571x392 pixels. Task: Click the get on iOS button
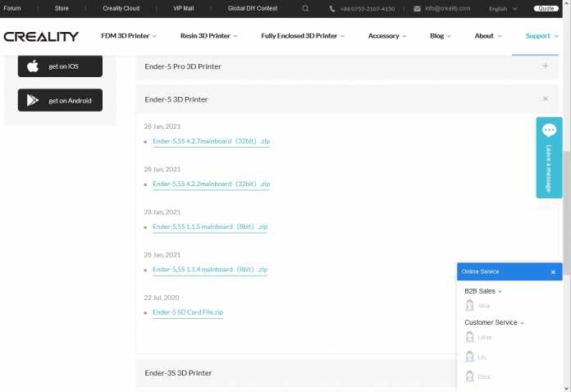point(60,66)
